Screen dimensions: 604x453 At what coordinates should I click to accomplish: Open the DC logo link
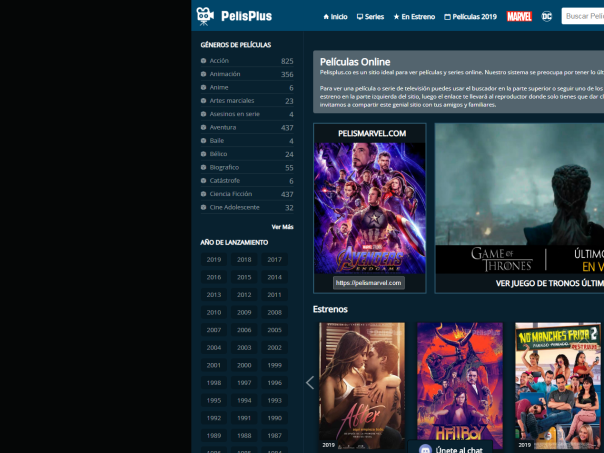tap(546, 16)
